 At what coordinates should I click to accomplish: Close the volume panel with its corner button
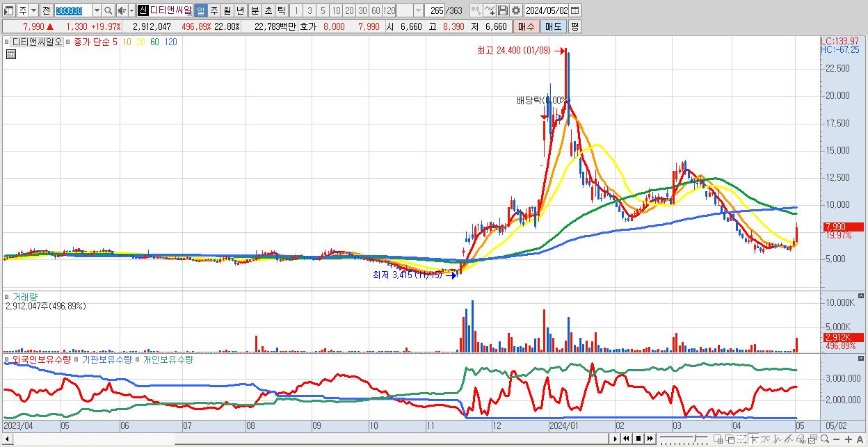(861, 296)
